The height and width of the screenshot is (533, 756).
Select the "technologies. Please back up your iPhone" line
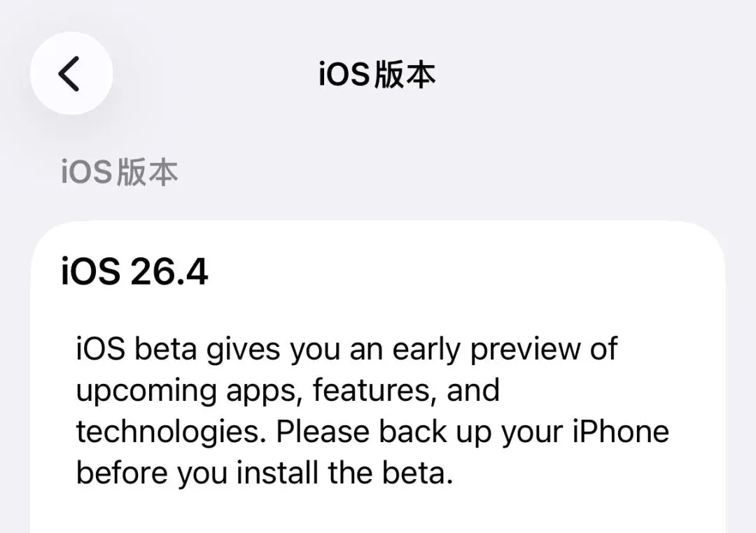click(x=372, y=432)
